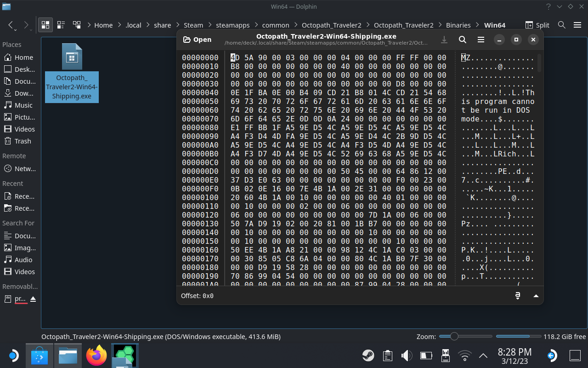Click the Open file button
This screenshot has width=588, height=368.
pyautogui.click(x=198, y=40)
